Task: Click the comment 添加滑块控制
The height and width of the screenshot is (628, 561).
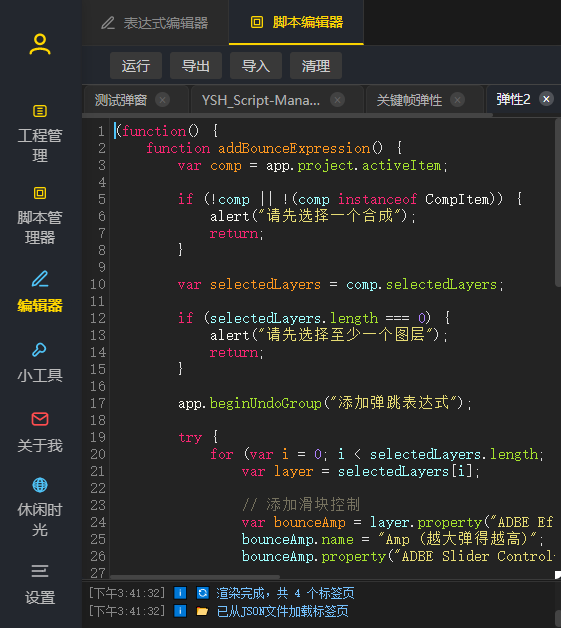Action: tap(301, 505)
